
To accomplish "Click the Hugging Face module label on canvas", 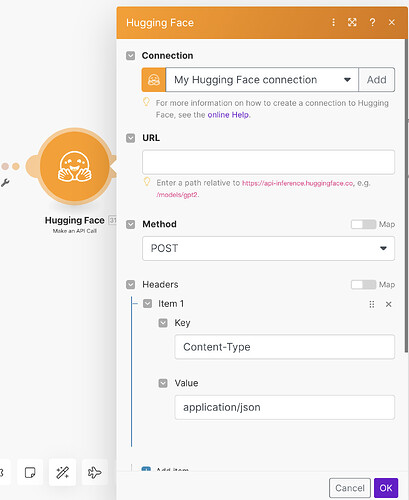I will [x=75, y=220].
